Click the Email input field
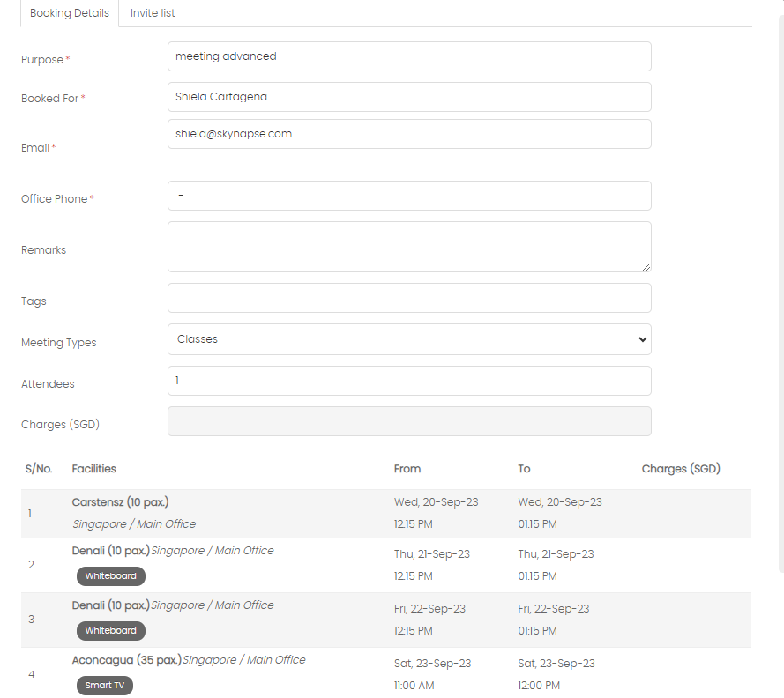The image size is (784, 698). [x=409, y=134]
